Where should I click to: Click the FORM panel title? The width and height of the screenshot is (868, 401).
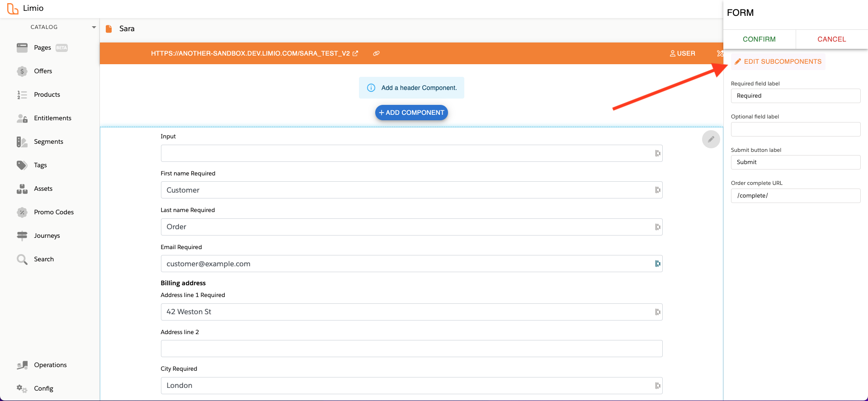click(740, 13)
